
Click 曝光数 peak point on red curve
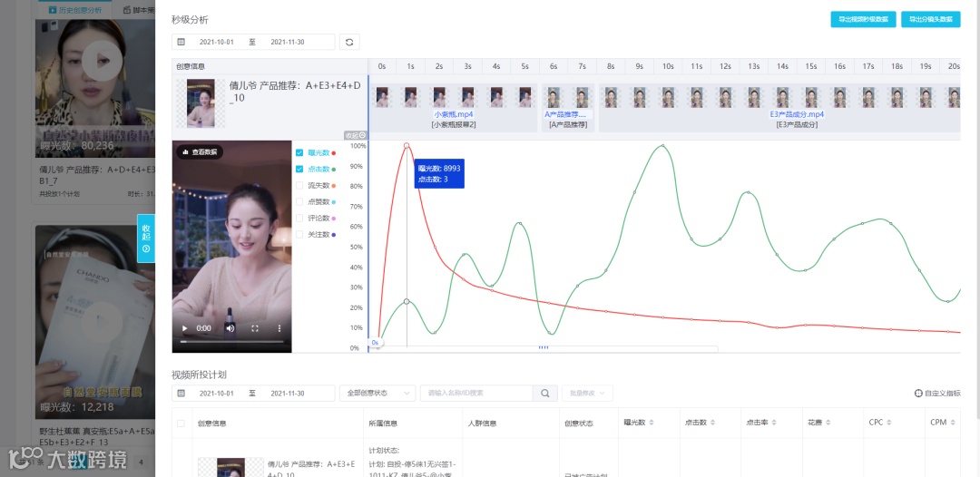click(407, 145)
